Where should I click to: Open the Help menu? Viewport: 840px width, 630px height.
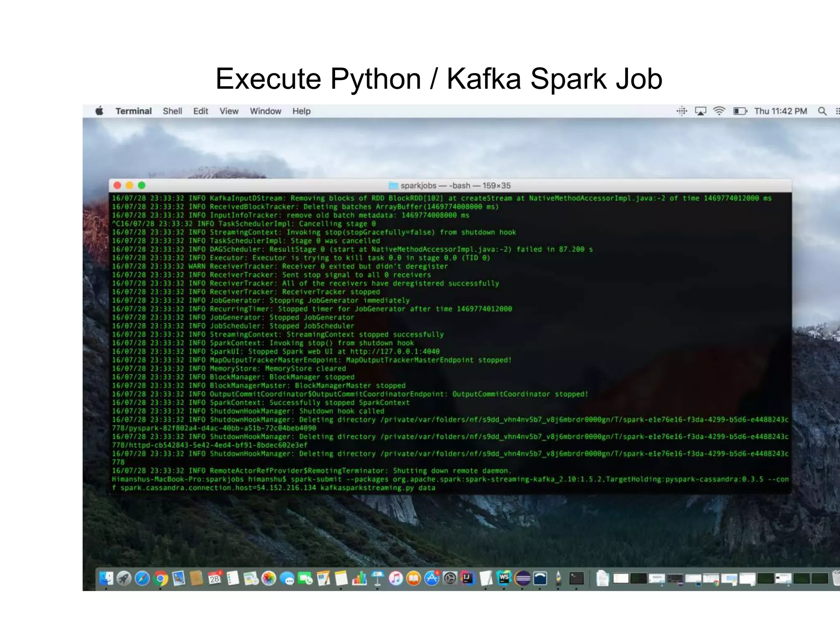point(301,111)
